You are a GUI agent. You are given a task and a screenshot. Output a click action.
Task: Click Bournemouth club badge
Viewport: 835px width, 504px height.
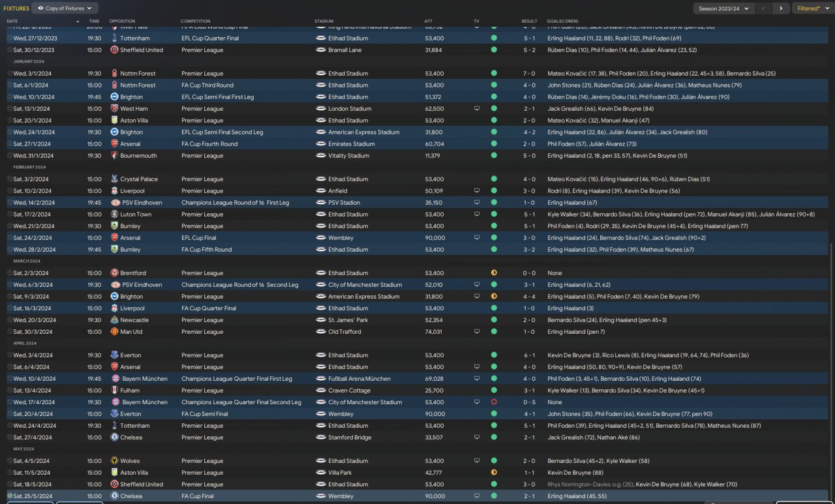pos(115,156)
